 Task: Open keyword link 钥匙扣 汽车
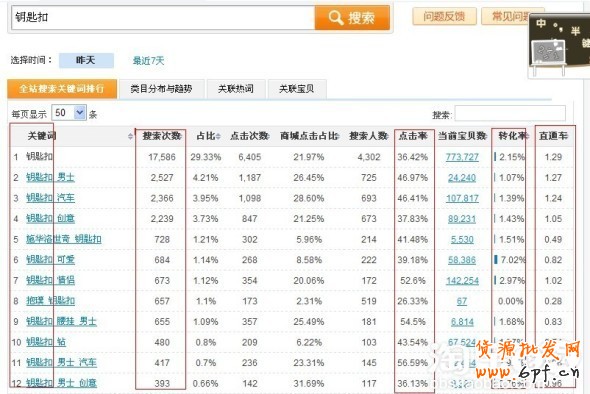[x=50, y=198]
